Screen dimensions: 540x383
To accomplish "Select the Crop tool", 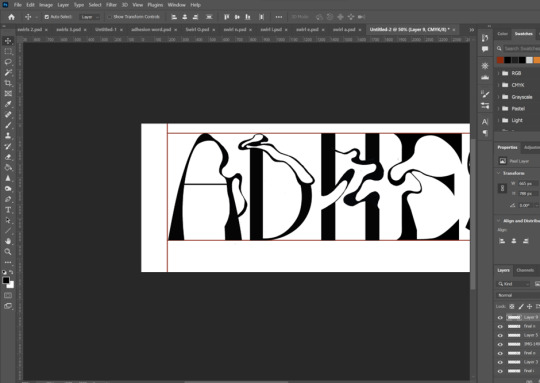I will click(x=8, y=83).
